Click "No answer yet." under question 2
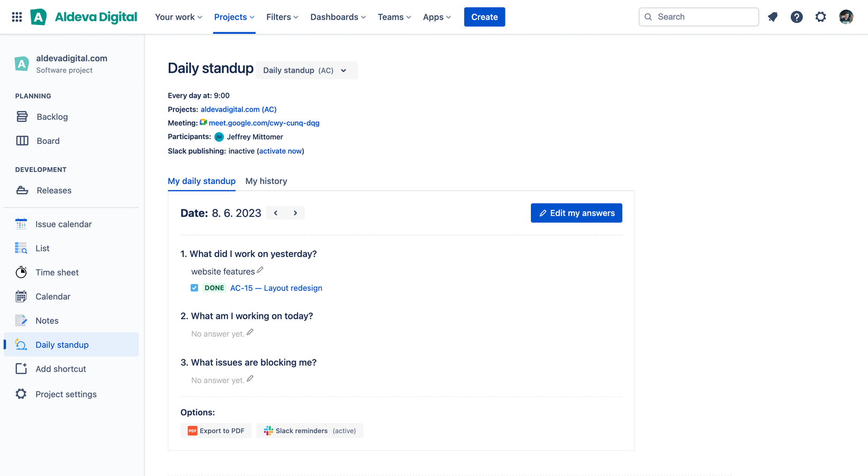Screen dimensions: 868x476 point(218,334)
